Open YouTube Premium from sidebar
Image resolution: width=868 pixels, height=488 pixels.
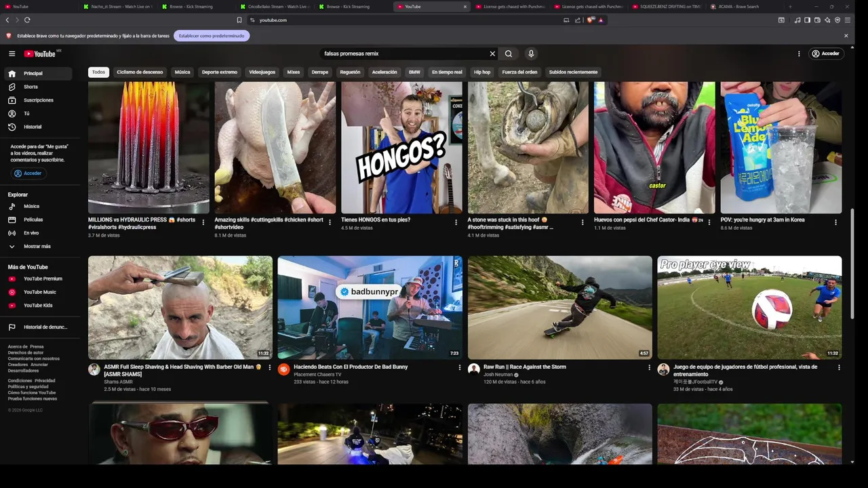(38, 279)
